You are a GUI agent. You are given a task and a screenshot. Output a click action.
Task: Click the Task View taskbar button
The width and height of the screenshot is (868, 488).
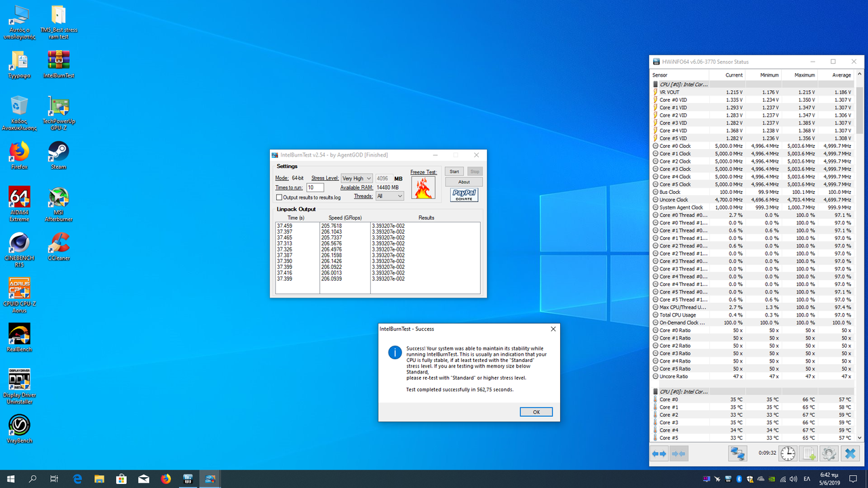pyautogui.click(x=54, y=479)
